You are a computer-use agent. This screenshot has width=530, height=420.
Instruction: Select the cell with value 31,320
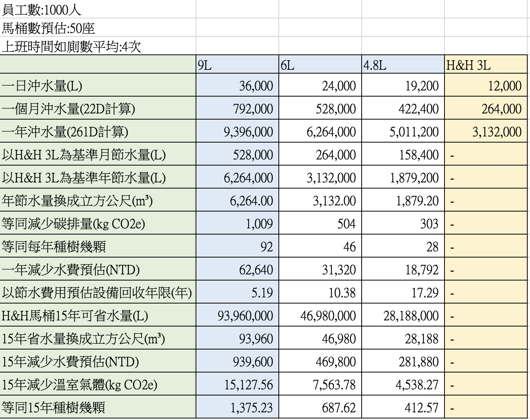pyautogui.click(x=320, y=269)
